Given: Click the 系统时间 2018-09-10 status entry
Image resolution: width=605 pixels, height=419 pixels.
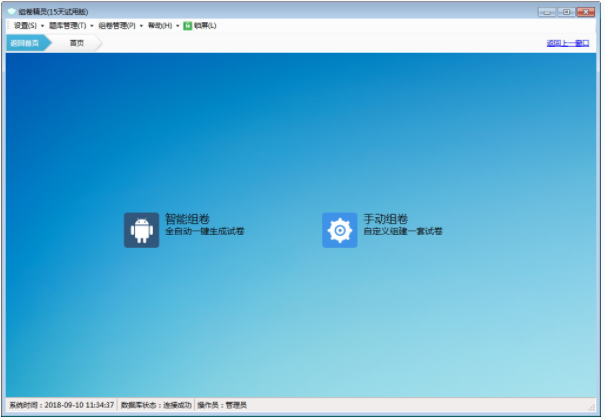Looking at the screenshot, I should tap(62, 405).
